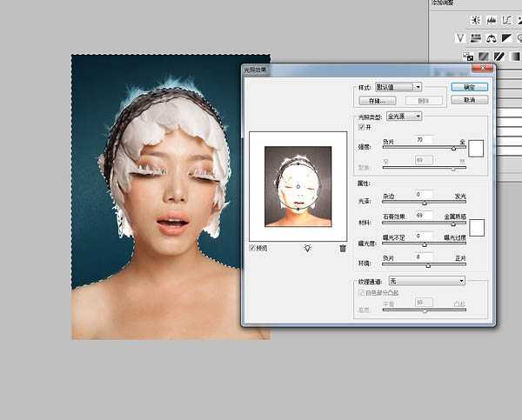The width and height of the screenshot is (522, 420).
Task: Click the 曝光度 value field showing 0
Action: (424, 236)
